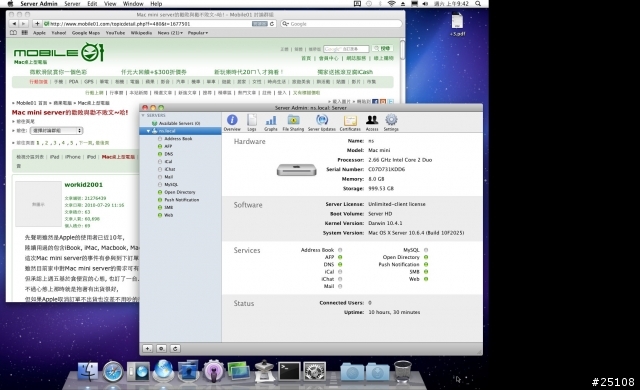
Task: Open the Window menu
Action: click(133, 4)
